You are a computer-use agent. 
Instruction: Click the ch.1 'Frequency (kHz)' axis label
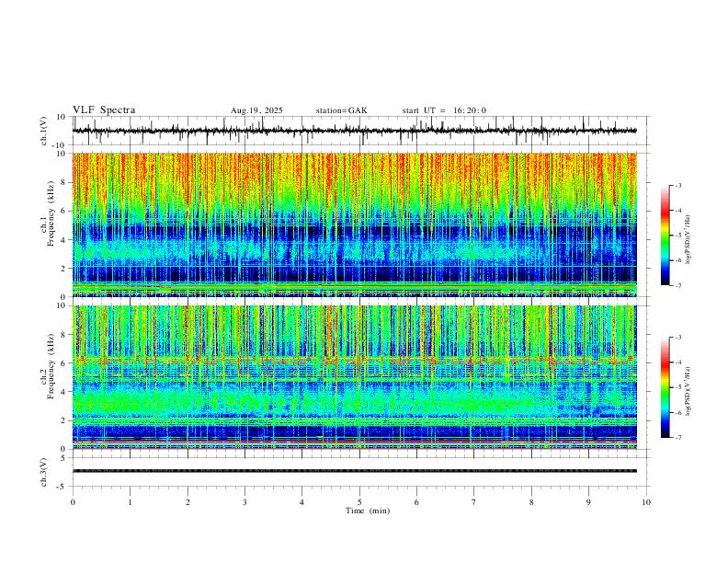[51, 213]
